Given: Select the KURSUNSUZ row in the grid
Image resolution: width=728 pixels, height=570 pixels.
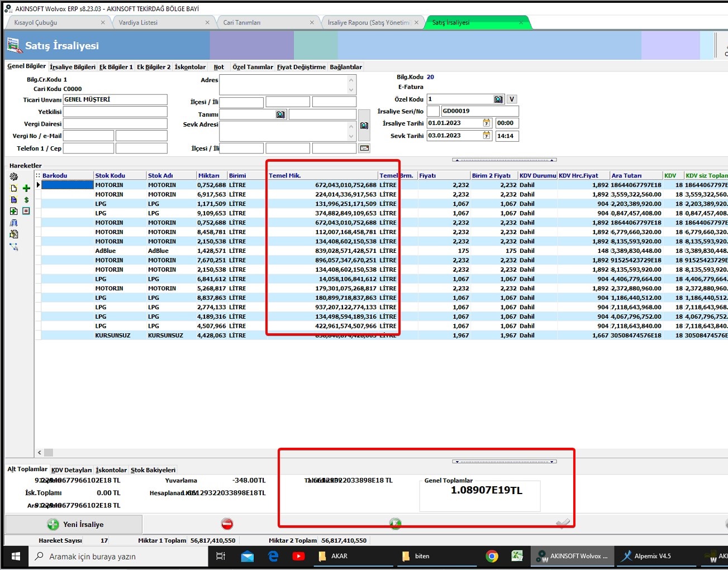Looking at the screenshot, I should click(x=380, y=336).
